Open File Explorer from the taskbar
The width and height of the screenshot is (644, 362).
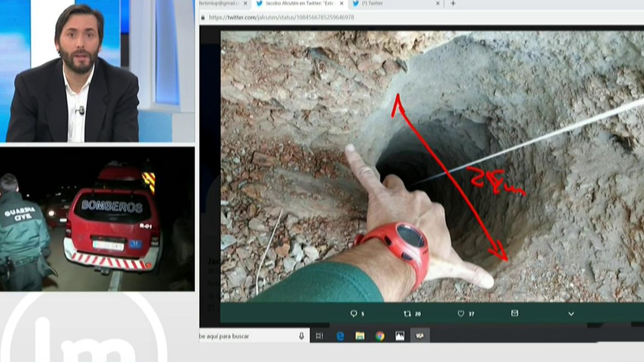pyautogui.click(x=359, y=336)
